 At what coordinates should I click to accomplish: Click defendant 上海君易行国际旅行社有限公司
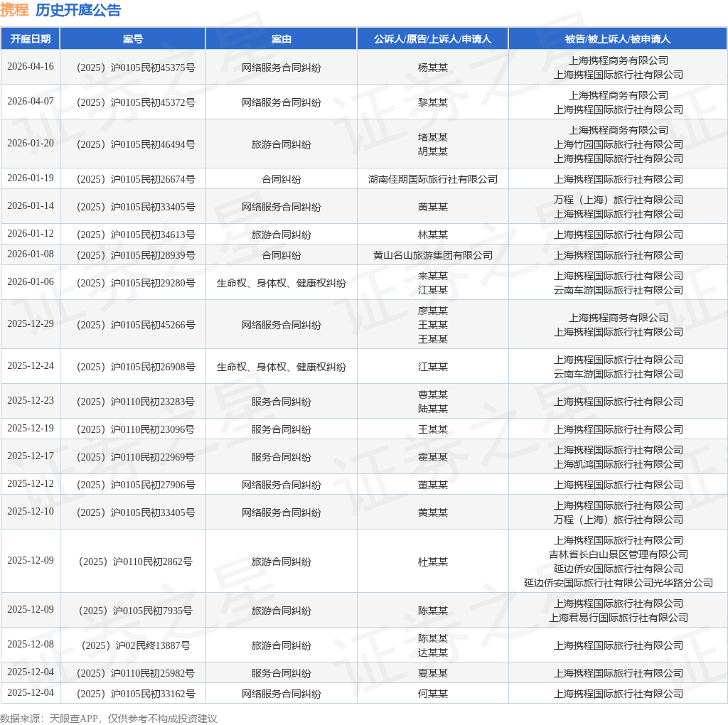(x=618, y=618)
